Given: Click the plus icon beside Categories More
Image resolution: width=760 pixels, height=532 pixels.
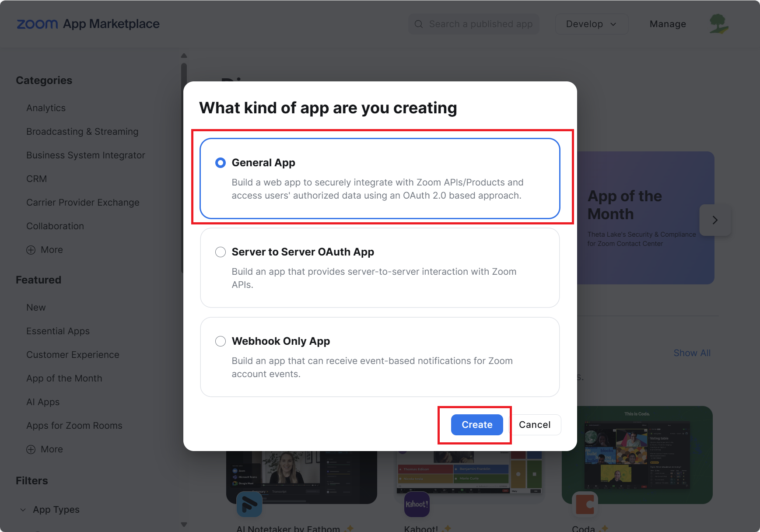Looking at the screenshot, I should click(x=31, y=250).
